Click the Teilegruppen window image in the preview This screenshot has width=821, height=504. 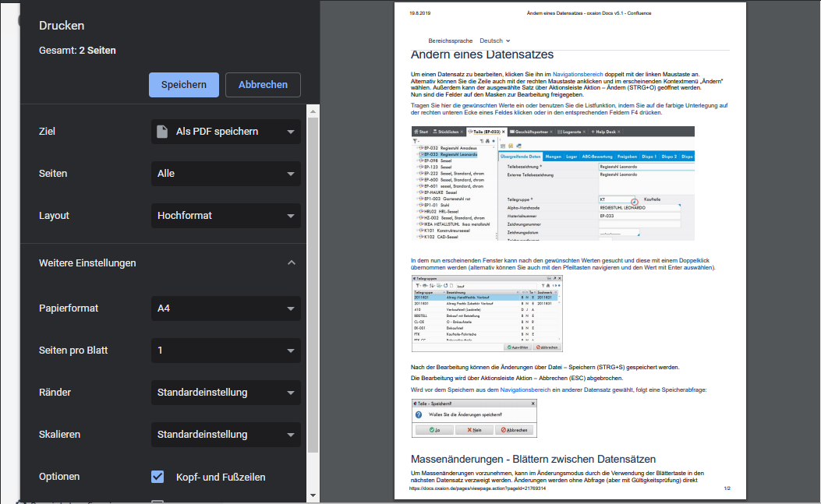pos(487,313)
